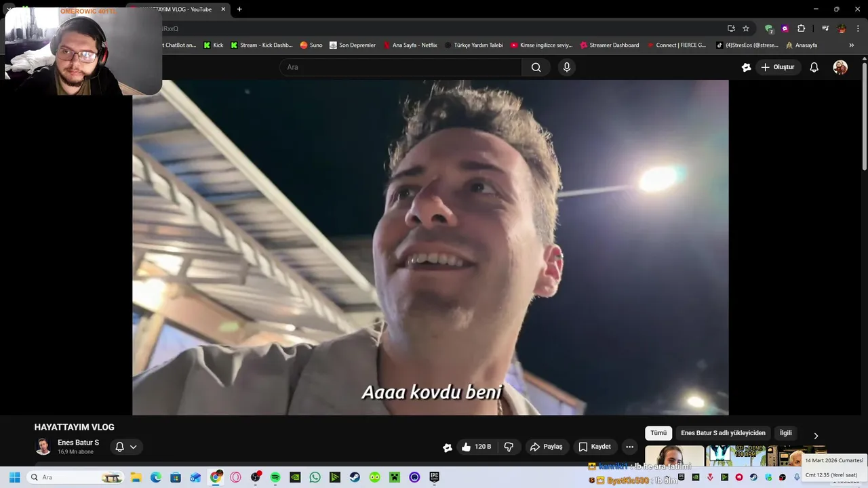Open the Windows Start menu
Viewport: 868px width, 488px height.
tap(14, 477)
